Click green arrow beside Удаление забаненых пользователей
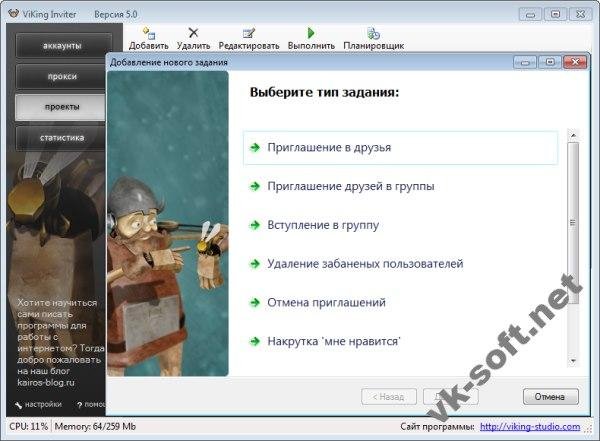The image size is (600, 441). point(255,264)
